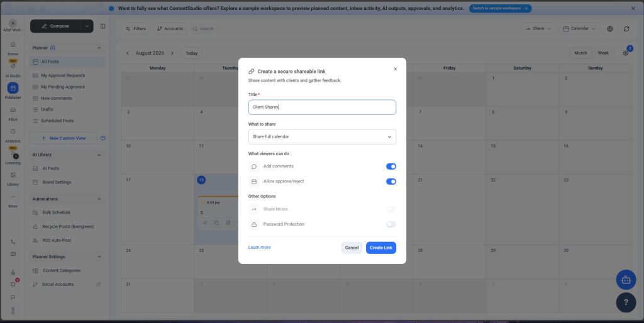
Task: Open the Share full calendar dropdown
Action: pyautogui.click(x=322, y=136)
